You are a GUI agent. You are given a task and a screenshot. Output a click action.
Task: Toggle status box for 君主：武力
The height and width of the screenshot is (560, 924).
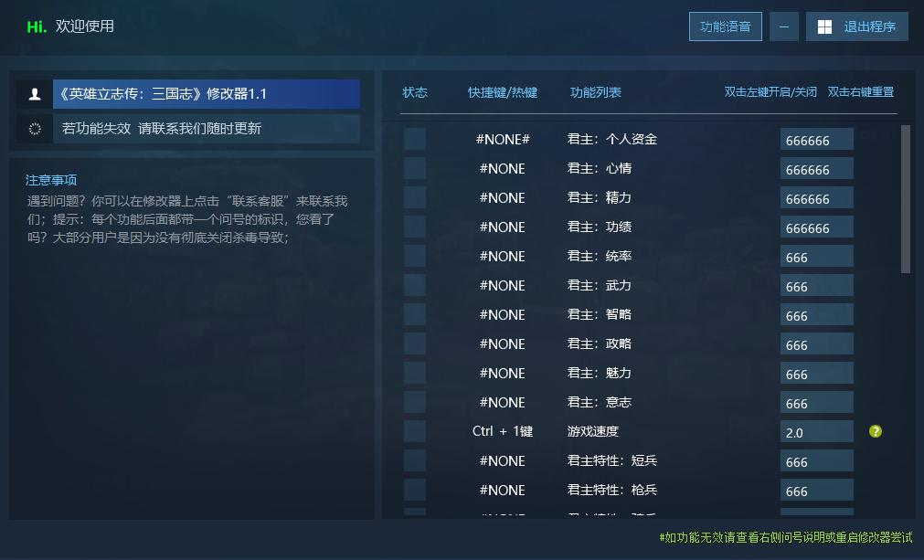click(x=415, y=285)
